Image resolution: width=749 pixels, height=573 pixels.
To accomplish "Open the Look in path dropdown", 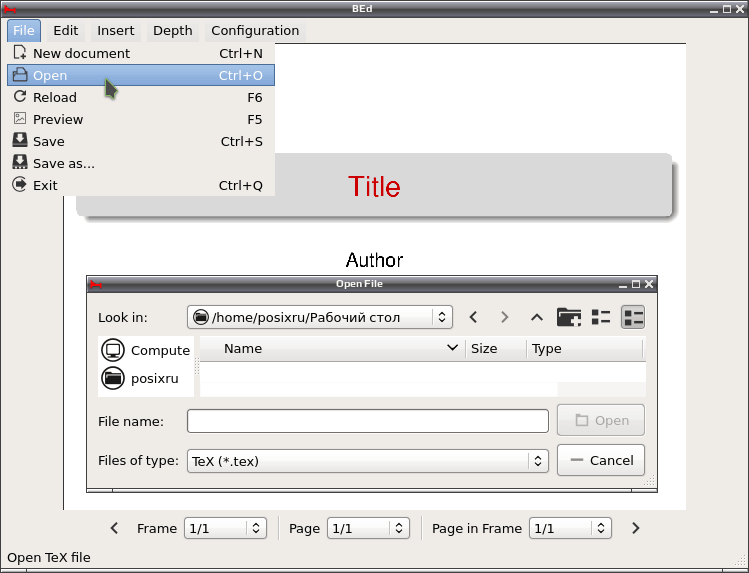I will pos(320,317).
